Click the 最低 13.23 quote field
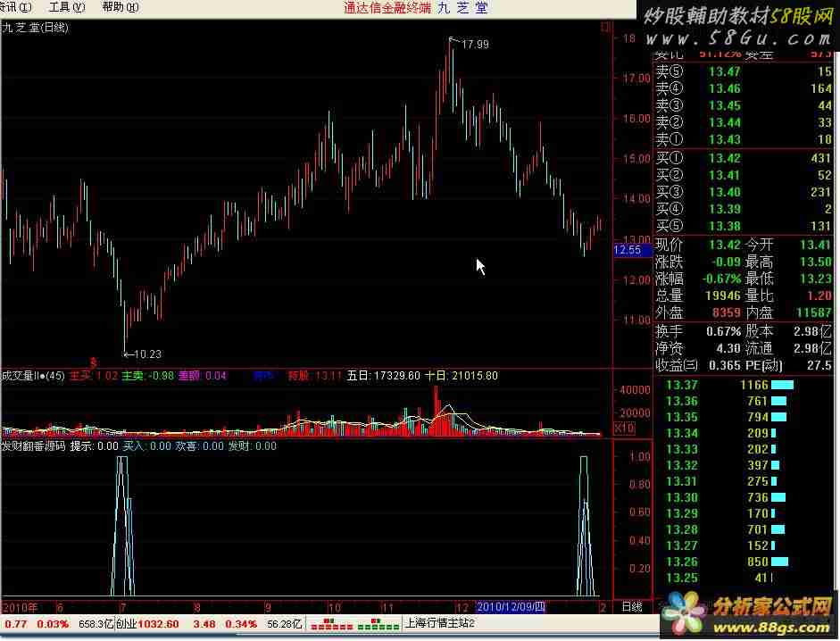 point(788,279)
